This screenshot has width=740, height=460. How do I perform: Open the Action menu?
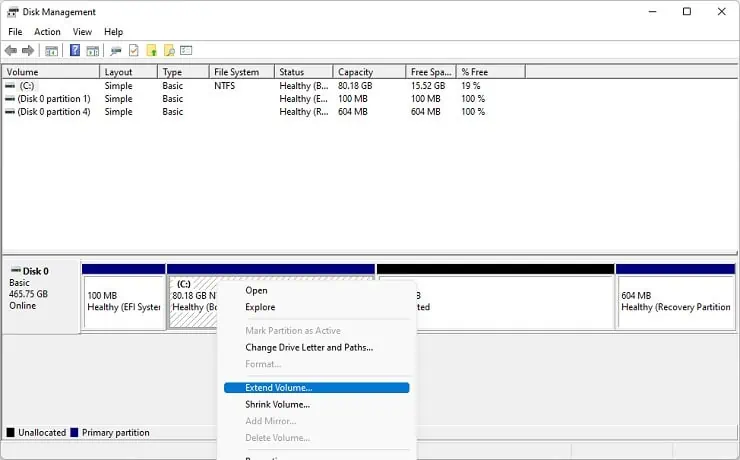pyautogui.click(x=47, y=32)
